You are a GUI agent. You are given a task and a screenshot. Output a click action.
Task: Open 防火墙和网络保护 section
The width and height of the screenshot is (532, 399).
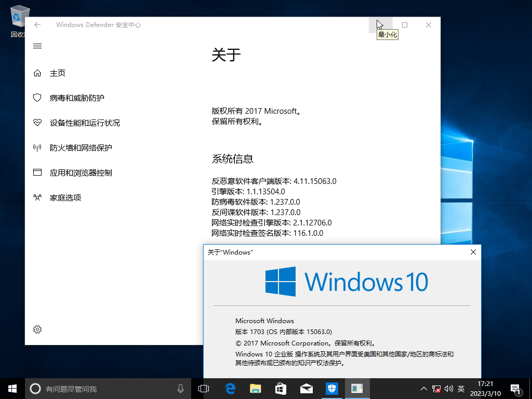click(x=81, y=148)
